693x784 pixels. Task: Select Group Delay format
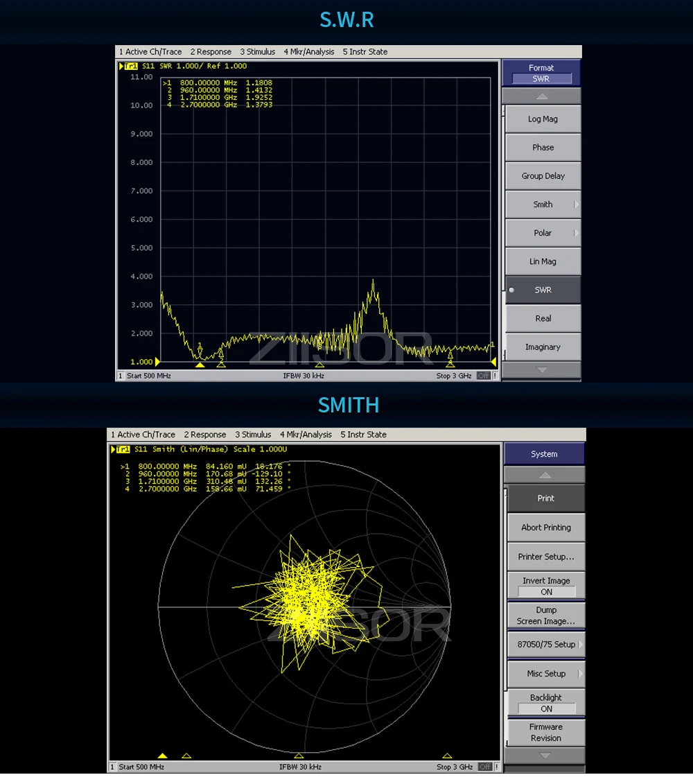pos(543,176)
